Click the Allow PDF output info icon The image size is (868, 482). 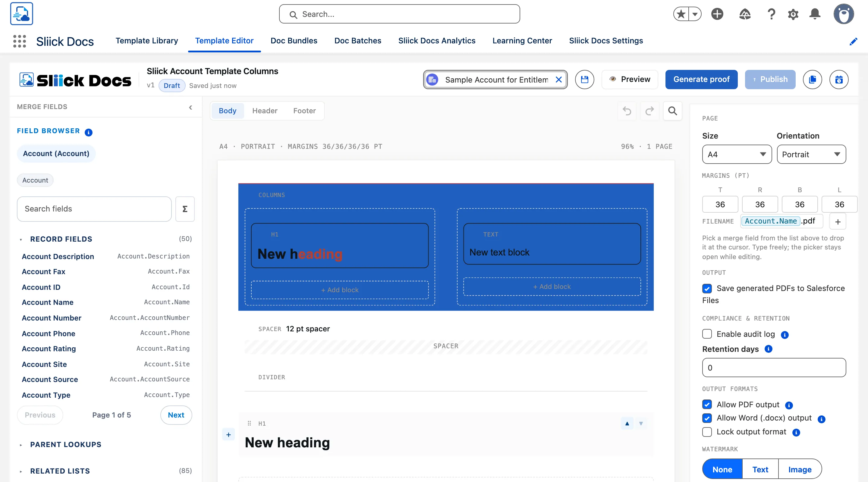click(789, 405)
